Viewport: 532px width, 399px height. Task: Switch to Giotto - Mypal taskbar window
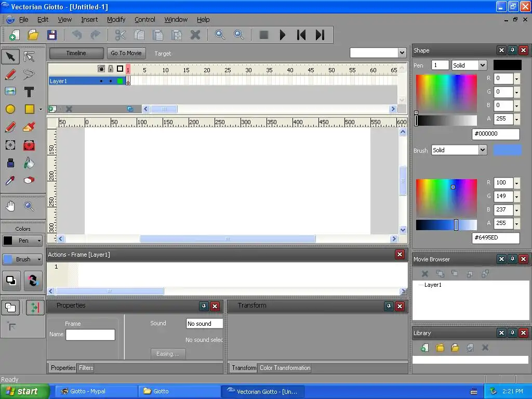96,391
